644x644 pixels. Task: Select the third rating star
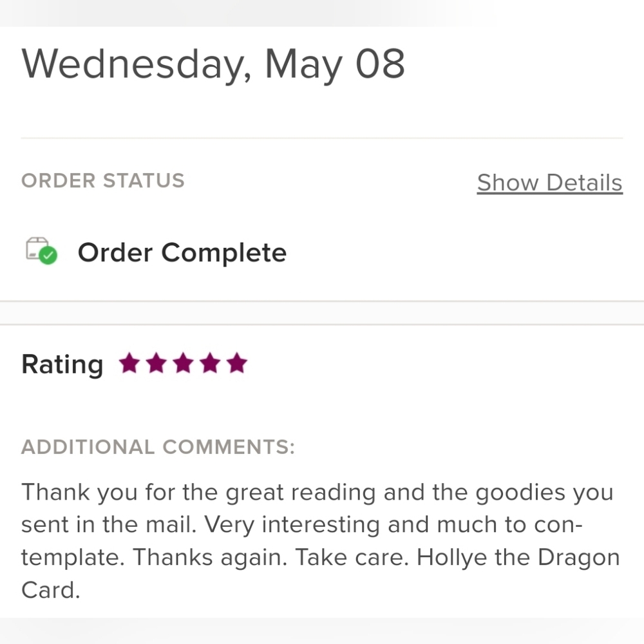pos(184,364)
